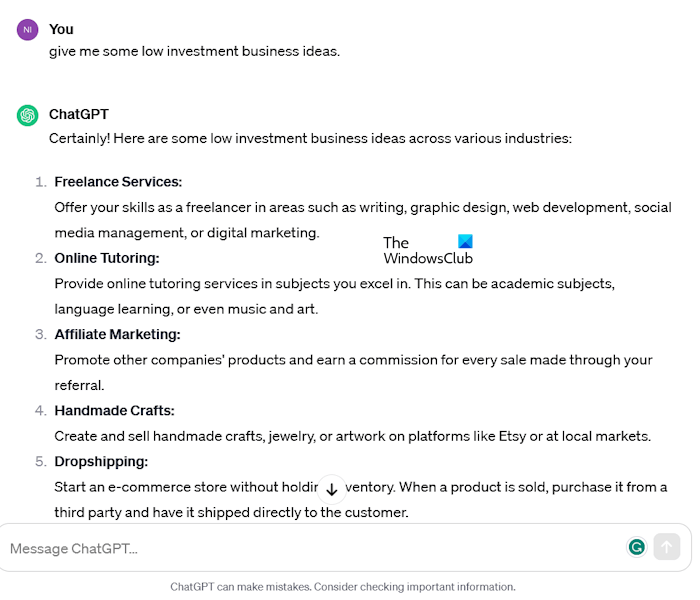Click the "Certainly! Here are some" intro sentence

[x=310, y=138]
